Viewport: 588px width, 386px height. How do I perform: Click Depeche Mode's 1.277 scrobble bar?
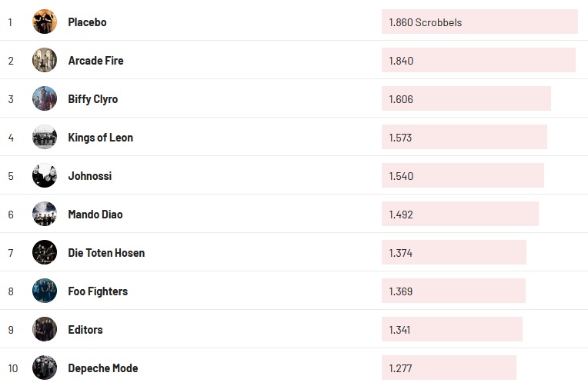click(449, 368)
